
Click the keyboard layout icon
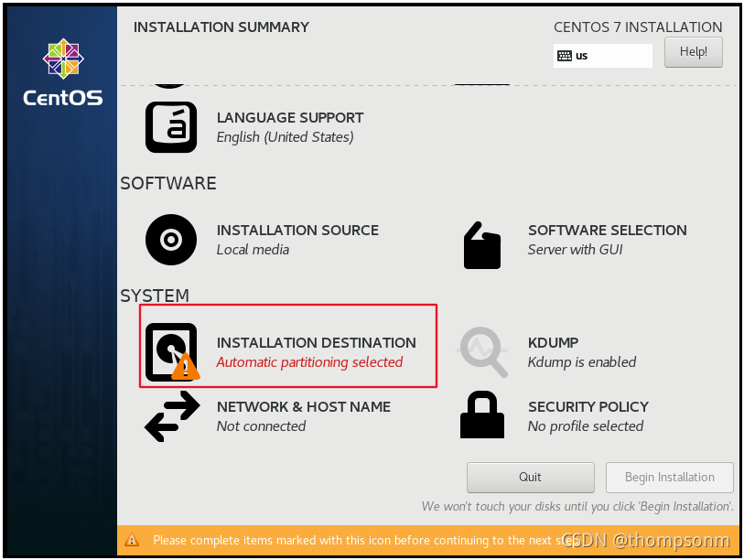coord(564,56)
